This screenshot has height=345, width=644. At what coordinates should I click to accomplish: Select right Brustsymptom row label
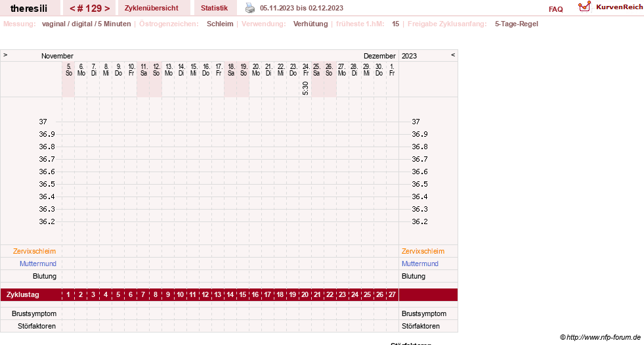(424, 313)
